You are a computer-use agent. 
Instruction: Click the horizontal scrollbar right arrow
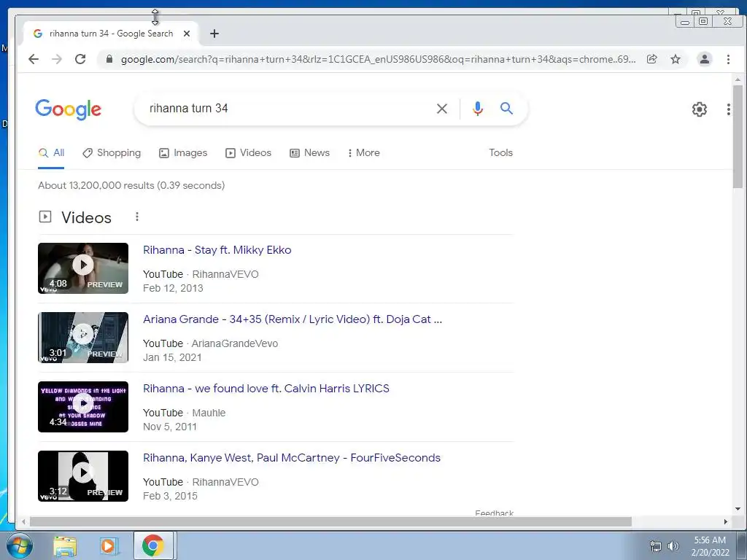pos(726,521)
